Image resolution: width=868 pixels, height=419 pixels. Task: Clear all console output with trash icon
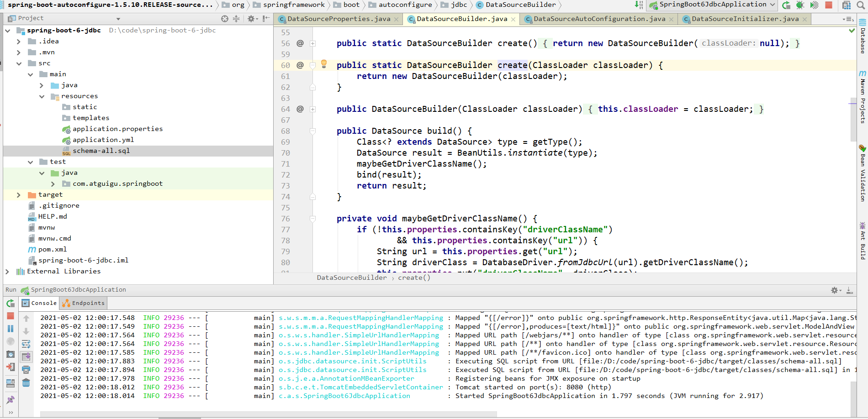click(26, 382)
